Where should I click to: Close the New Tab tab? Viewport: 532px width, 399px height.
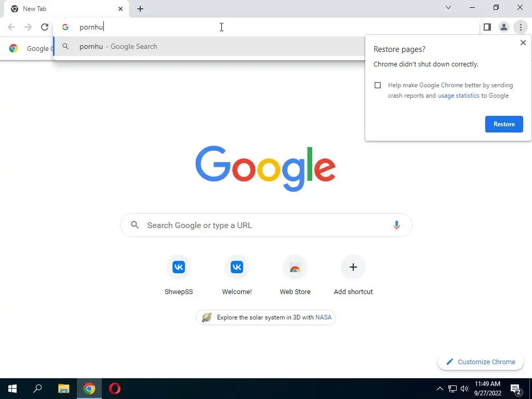pyautogui.click(x=121, y=9)
